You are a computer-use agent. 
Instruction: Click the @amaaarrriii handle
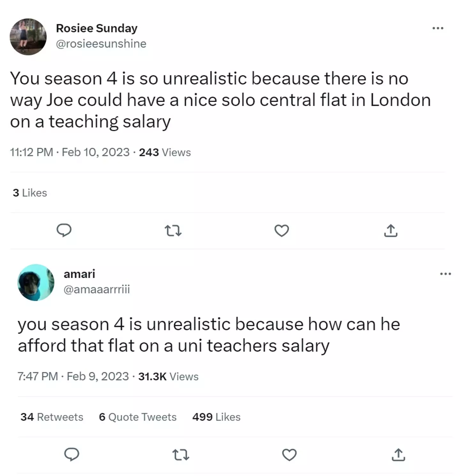(x=97, y=290)
